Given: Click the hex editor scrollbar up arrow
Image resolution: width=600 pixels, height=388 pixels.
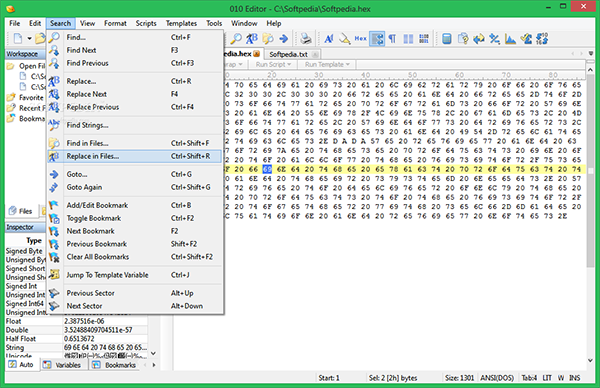Looking at the screenshot, I should tap(590, 70).
